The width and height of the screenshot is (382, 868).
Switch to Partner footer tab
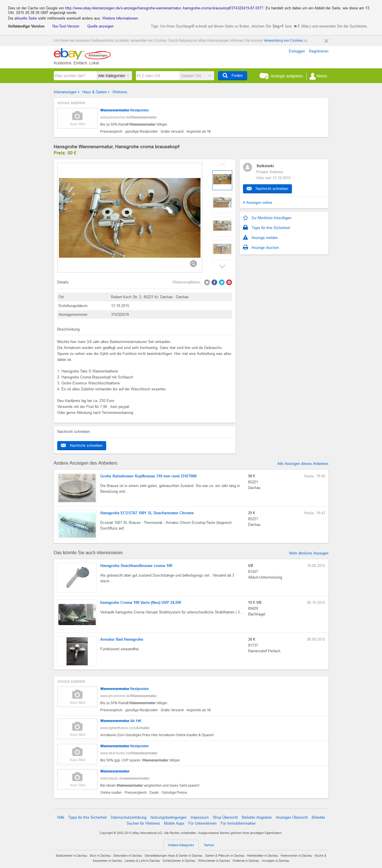tap(209, 845)
